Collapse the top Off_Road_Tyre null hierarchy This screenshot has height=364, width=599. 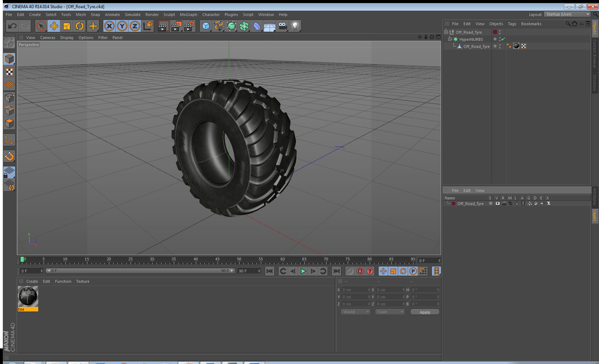point(446,32)
